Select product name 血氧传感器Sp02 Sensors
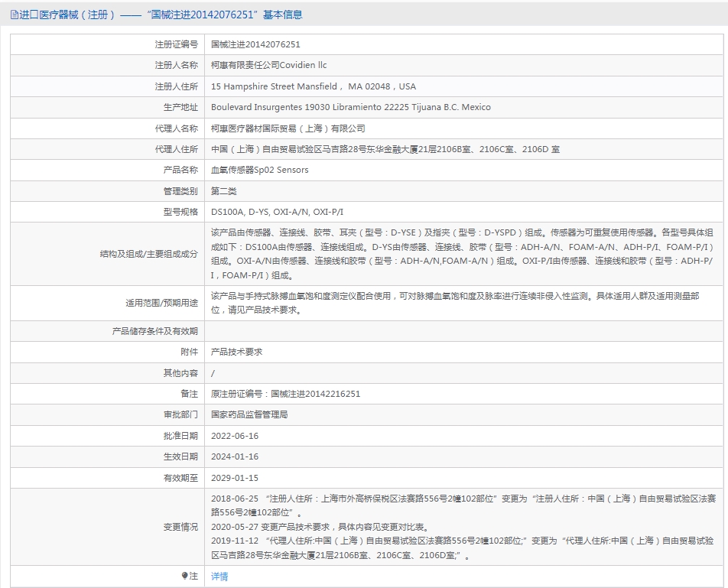The height and width of the screenshot is (588, 728). click(x=259, y=170)
